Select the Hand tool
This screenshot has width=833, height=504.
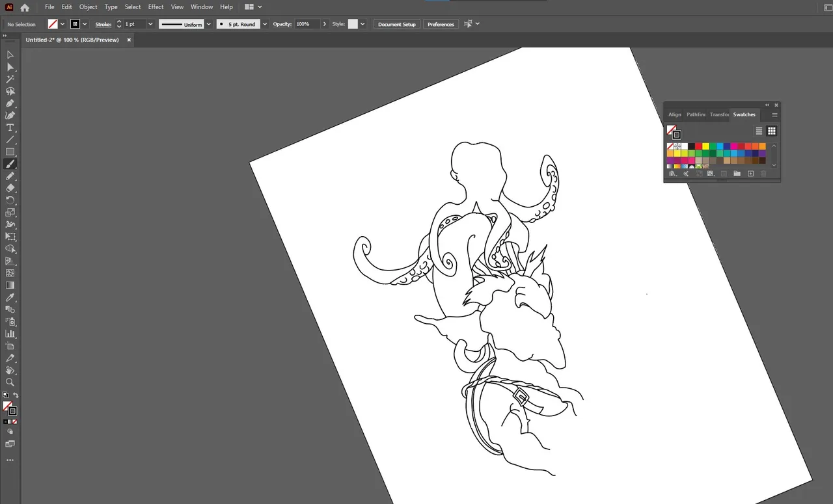point(10,370)
